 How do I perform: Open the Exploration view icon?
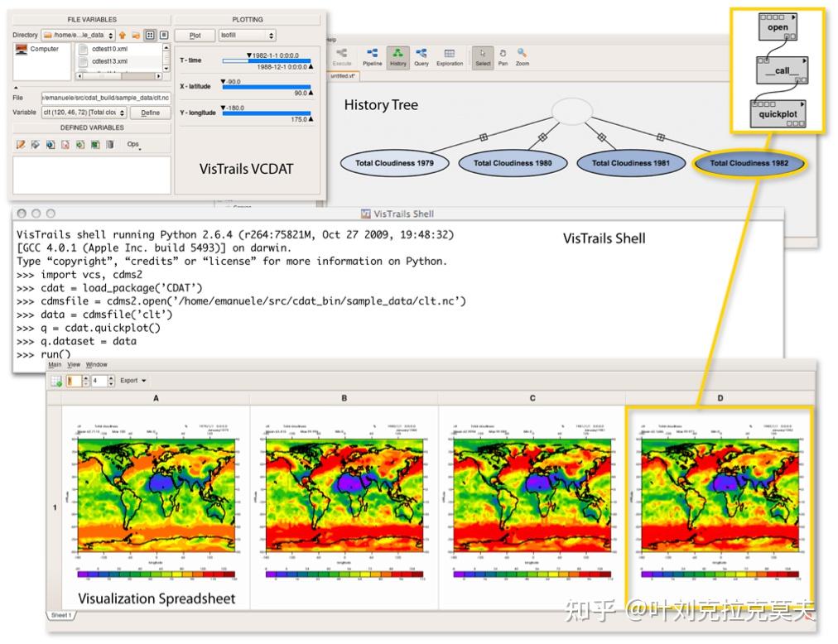[450, 56]
